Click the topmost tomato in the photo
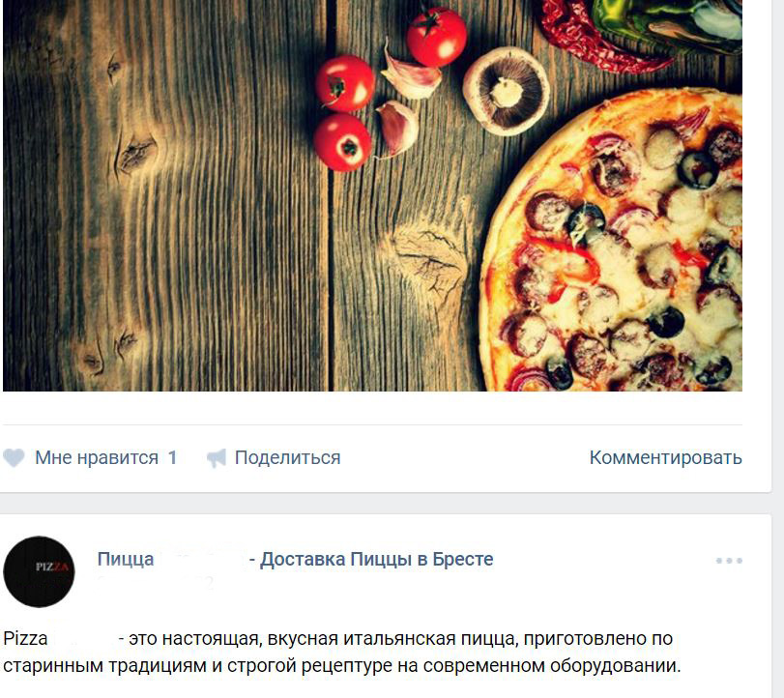This screenshot has height=698, width=784. 437,37
